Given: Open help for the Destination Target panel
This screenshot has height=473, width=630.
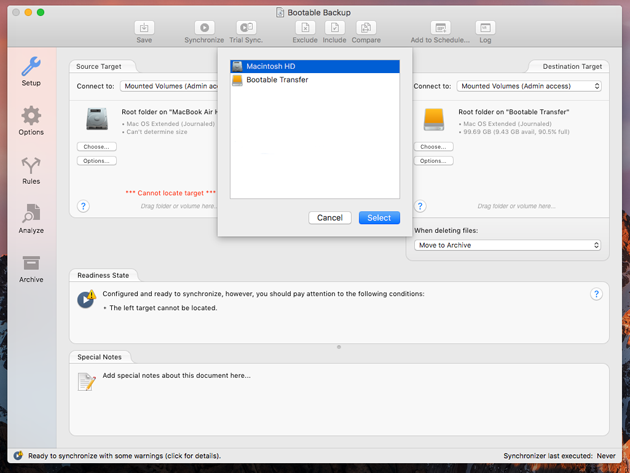Looking at the screenshot, I should (x=420, y=207).
